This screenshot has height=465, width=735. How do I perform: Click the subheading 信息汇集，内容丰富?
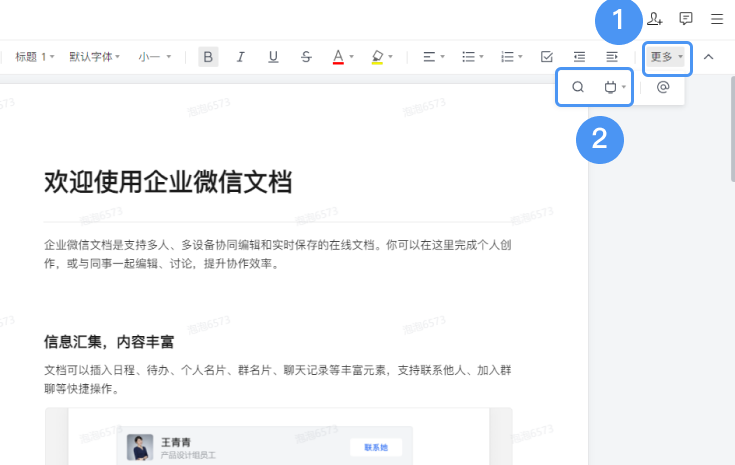coord(109,342)
